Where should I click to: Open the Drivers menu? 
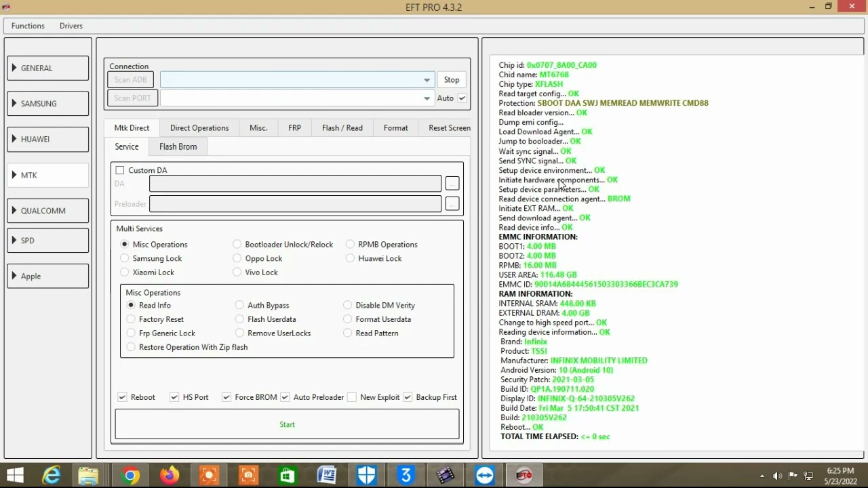[71, 26]
